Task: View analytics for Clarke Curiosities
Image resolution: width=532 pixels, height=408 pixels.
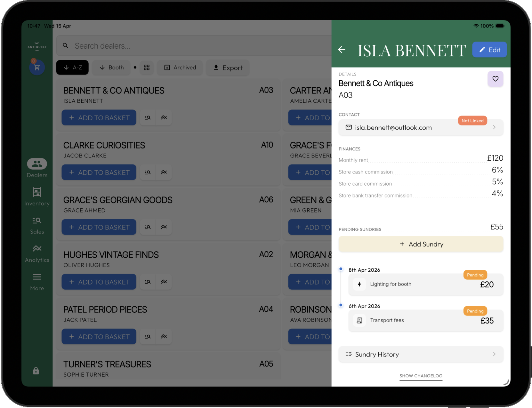Action: (x=164, y=172)
